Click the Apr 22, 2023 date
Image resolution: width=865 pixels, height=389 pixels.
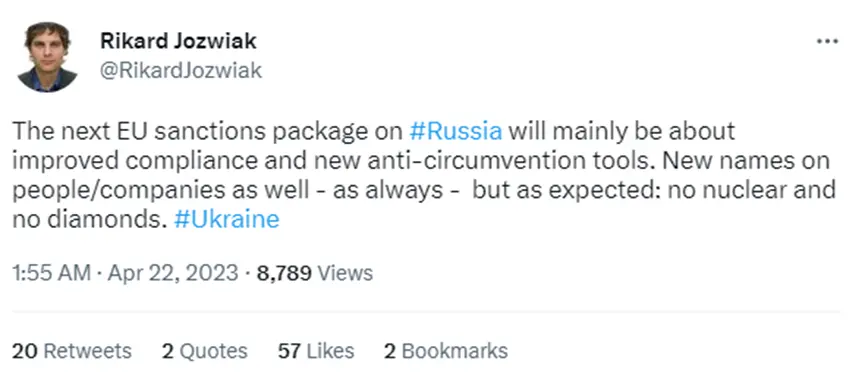pos(173,273)
